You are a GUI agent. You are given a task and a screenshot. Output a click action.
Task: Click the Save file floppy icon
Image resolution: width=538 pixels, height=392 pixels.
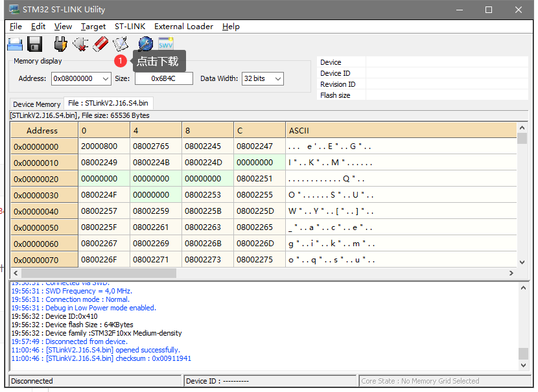(x=34, y=44)
